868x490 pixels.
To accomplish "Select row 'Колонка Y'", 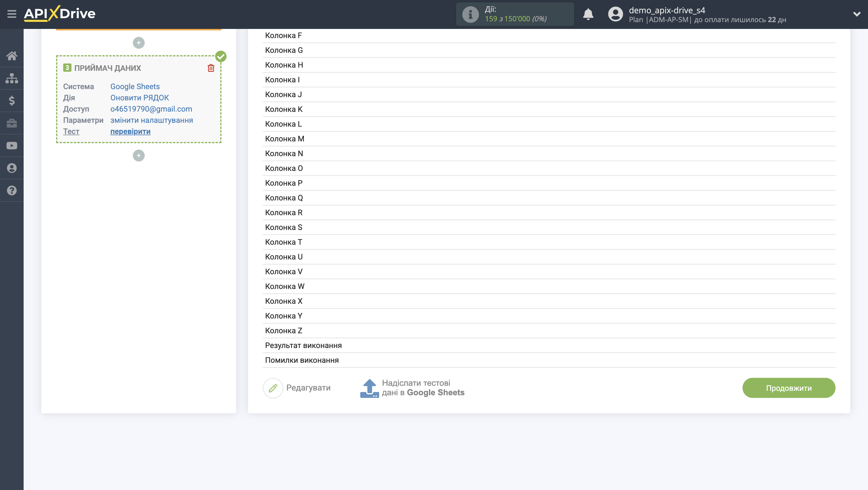I will 549,316.
